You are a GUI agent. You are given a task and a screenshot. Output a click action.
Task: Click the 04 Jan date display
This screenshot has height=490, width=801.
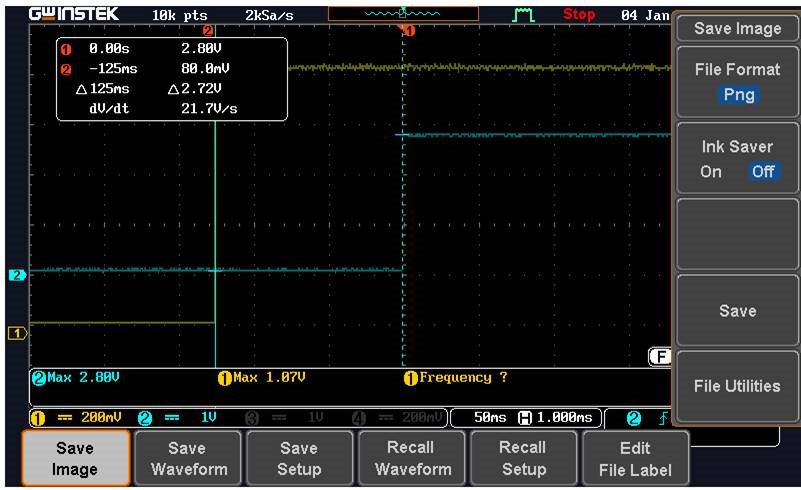pyautogui.click(x=645, y=15)
